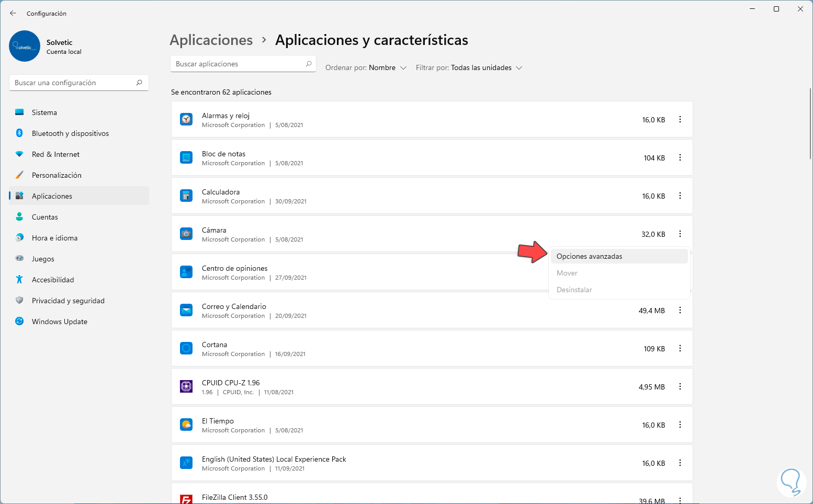The width and height of the screenshot is (813, 504).
Task: Click the Juegos controller icon
Action: click(x=19, y=259)
